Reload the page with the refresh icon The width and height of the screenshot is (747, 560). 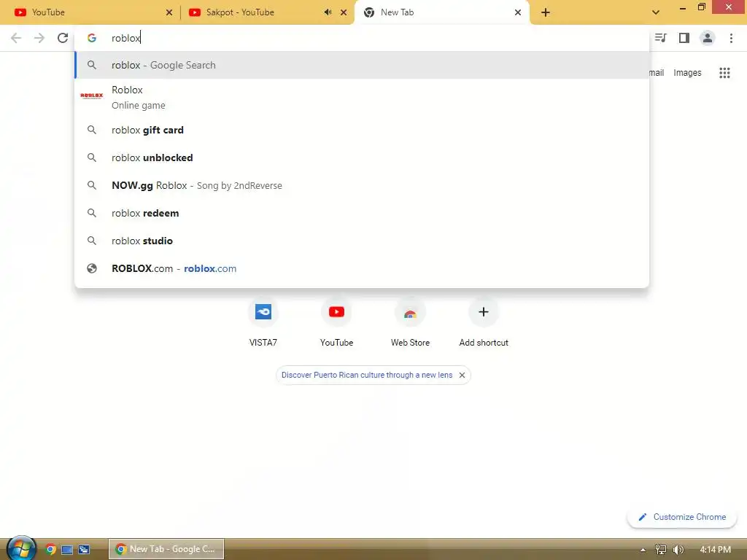(x=63, y=38)
